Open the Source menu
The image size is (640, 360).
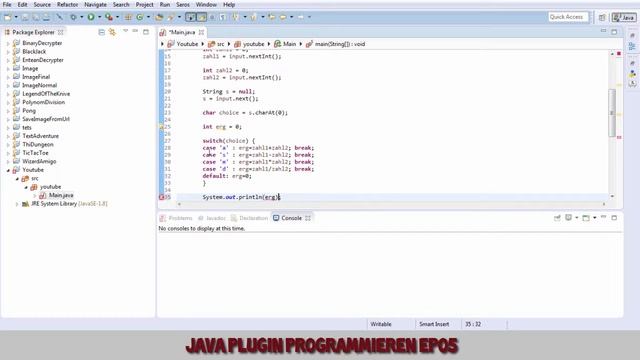pos(42,4)
